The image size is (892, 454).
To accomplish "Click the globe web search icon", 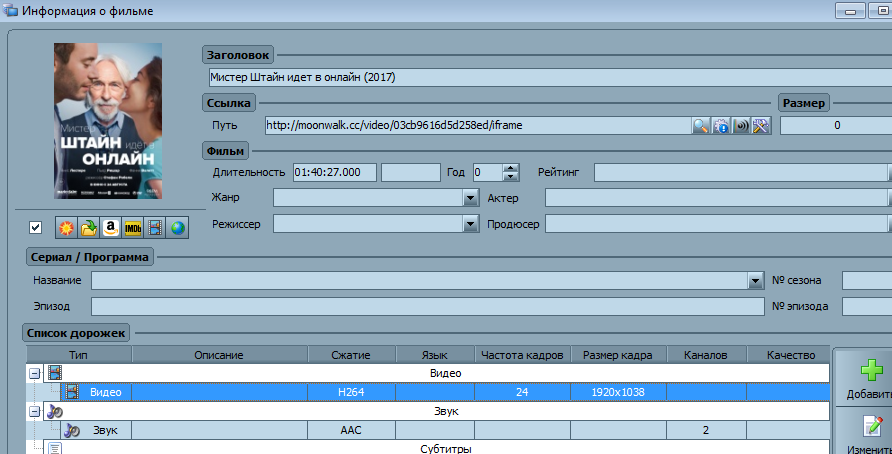I will click(177, 227).
